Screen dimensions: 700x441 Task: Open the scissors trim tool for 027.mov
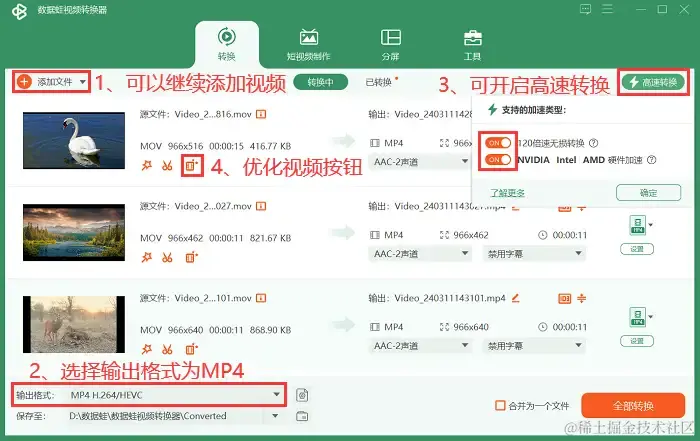coord(167,258)
